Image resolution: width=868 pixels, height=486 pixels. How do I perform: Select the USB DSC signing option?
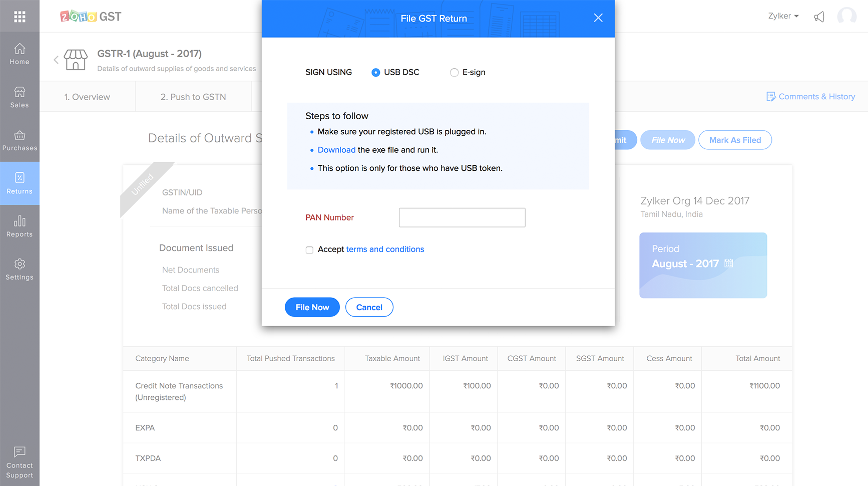click(375, 72)
